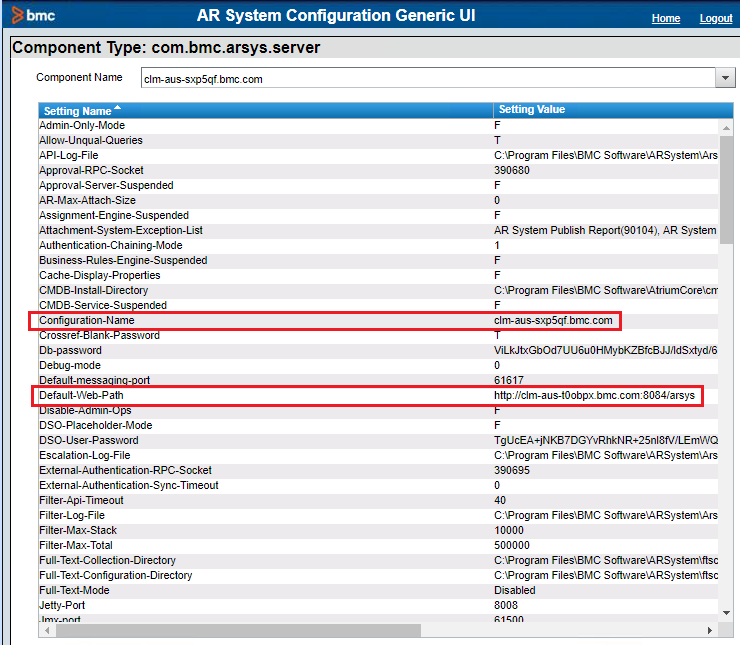
Task: Click the DSO-User-Password encrypted value
Action: click(606, 441)
